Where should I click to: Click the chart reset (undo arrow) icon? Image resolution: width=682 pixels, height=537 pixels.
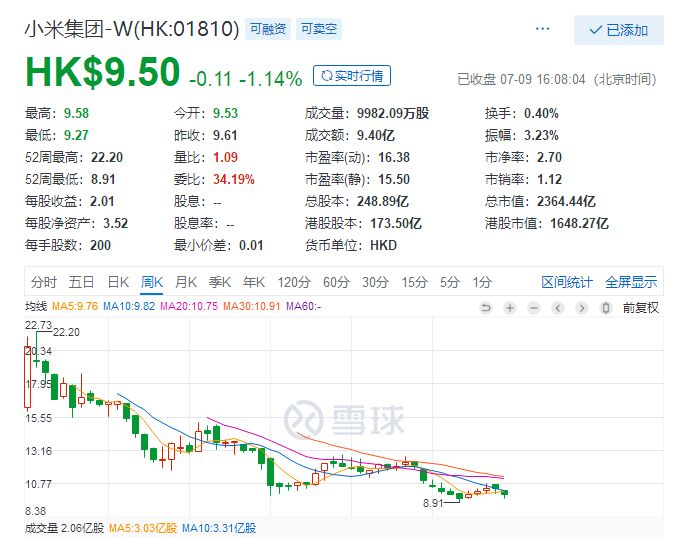coord(486,308)
